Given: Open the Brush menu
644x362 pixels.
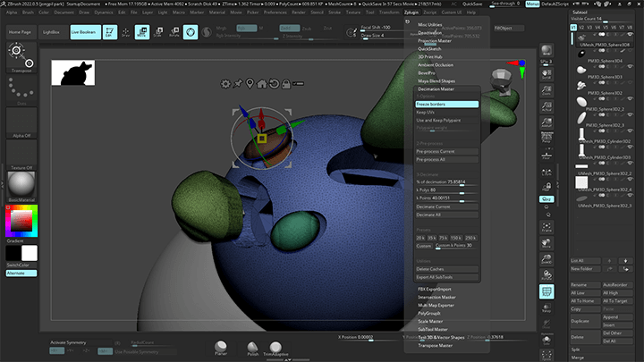Looking at the screenshot, I should [x=28, y=13].
